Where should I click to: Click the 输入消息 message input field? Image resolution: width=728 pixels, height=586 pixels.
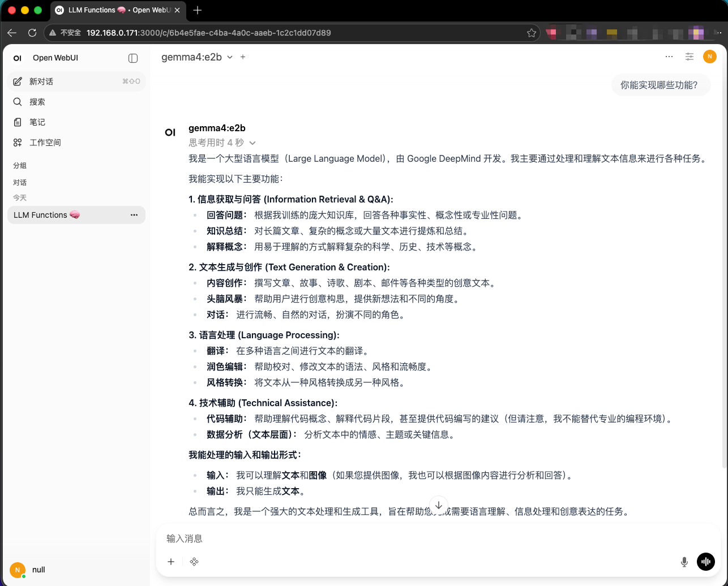coord(396,538)
